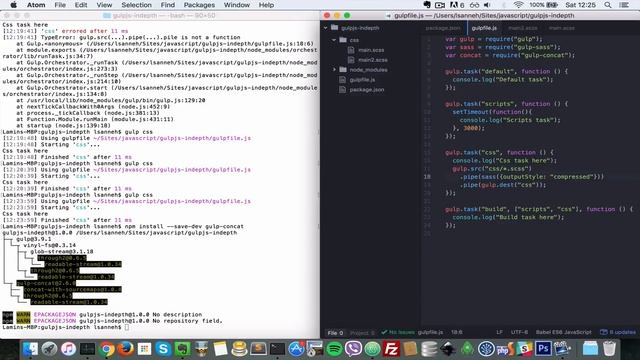Image resolution: width=640 pixels, height=360 pixels.
Task: Open Evernote from the dock
Action: [x=182, y=349]
